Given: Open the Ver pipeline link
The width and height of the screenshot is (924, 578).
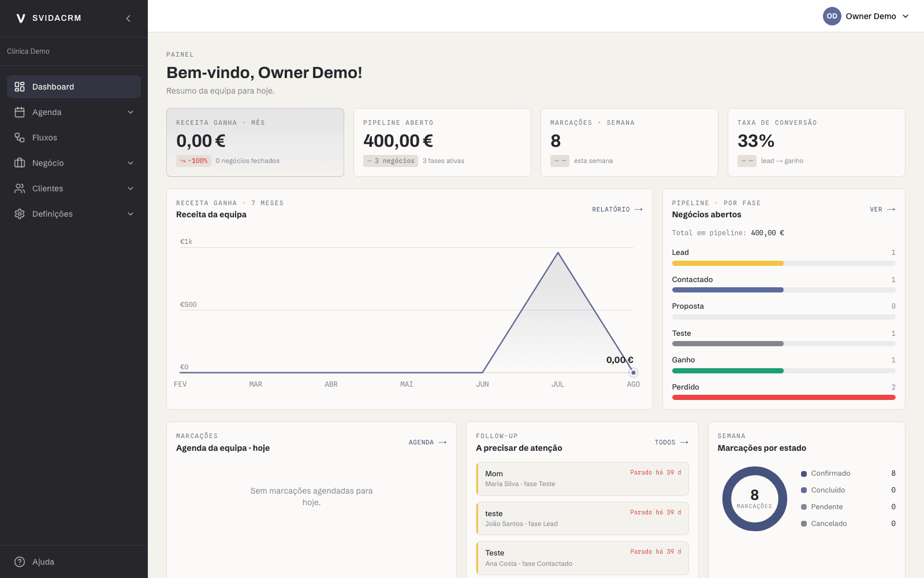Looking at the screenshot, I should click(x=882, y=209).
